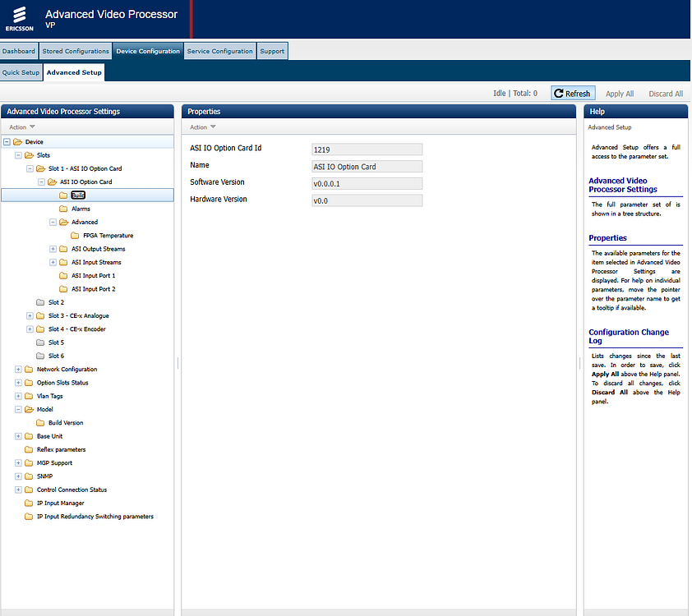
Task: Click the ASI Input Port 2 folder icon
Action: 63,289
